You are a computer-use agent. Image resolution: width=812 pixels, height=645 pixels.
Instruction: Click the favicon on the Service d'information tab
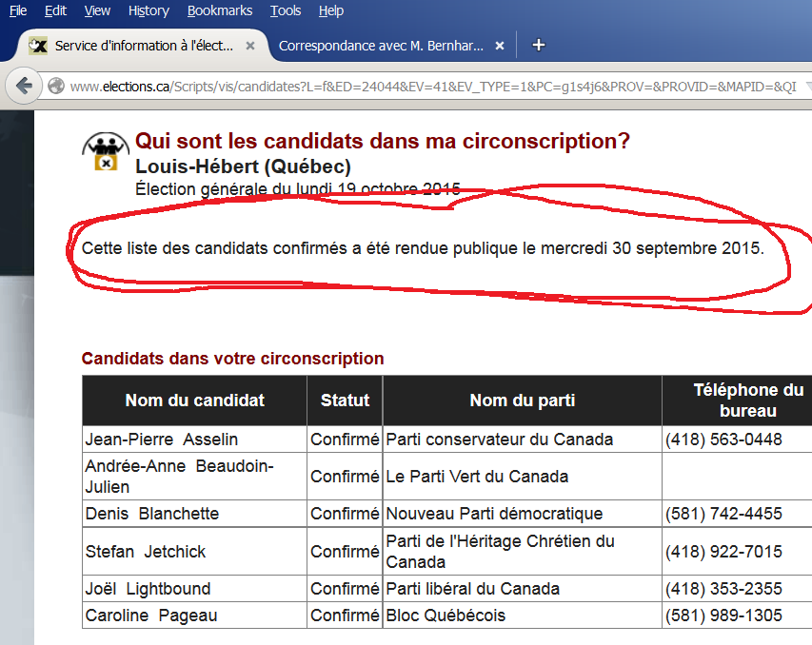tap(38, 45)
